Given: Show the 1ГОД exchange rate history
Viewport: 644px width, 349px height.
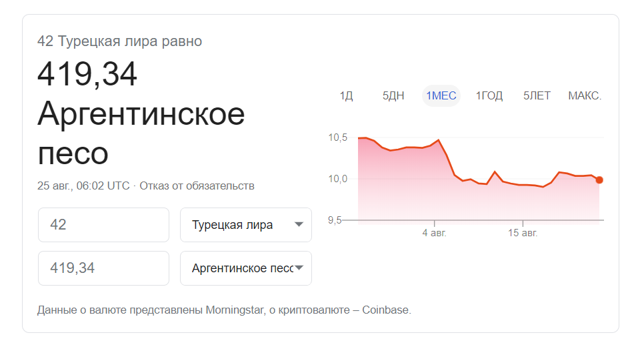Looking at the screenshot, I should point(489,96).
